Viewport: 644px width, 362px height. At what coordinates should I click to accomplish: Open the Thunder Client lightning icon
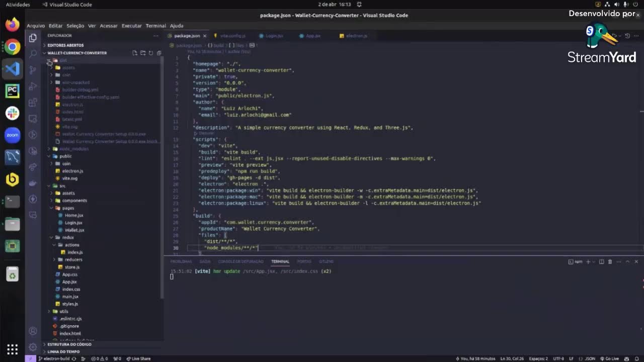point(33,199)
